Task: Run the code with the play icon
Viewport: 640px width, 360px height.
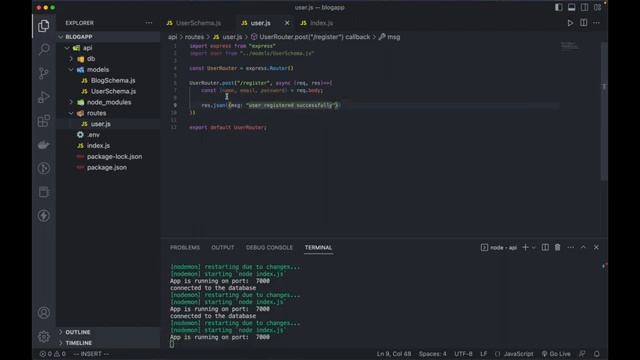Action: click(x=570, y=23)
